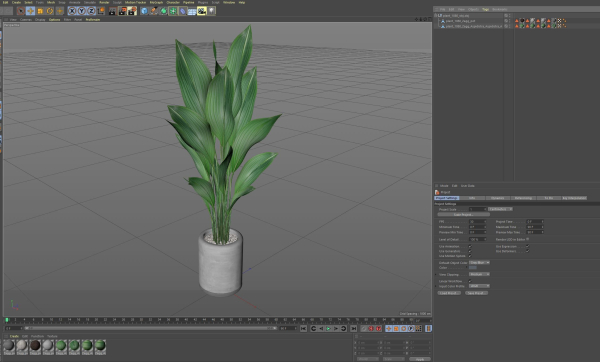This screenshot has height=362, width=600.
Task: Toggle Y-axis lock button
Action: click(82, 11)
